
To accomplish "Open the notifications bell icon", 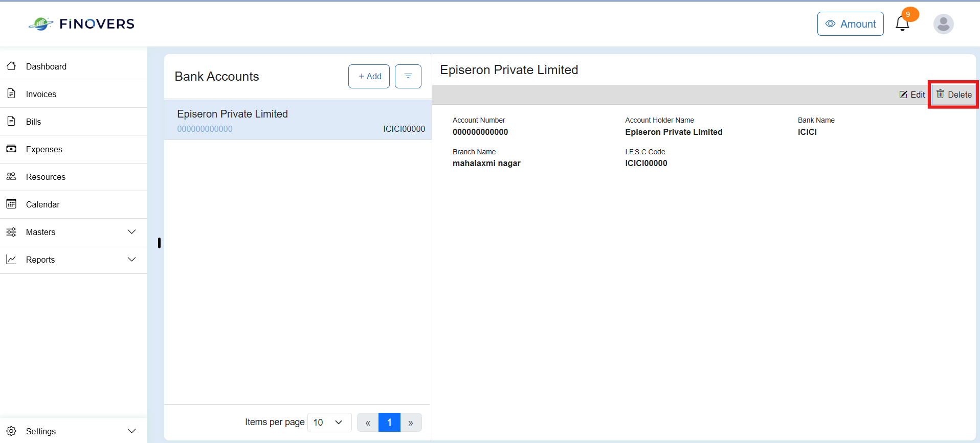I will 902,24.
